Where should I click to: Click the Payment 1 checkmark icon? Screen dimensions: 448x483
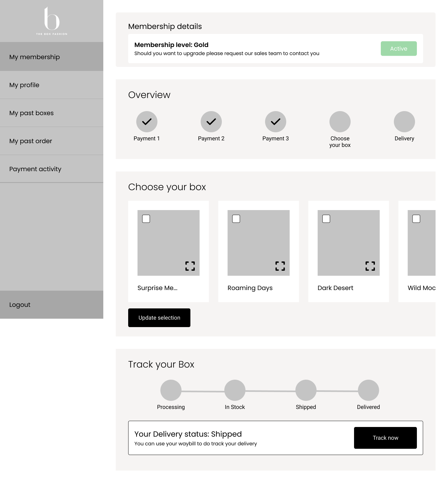pyautogui.click(x=147, y=121)
